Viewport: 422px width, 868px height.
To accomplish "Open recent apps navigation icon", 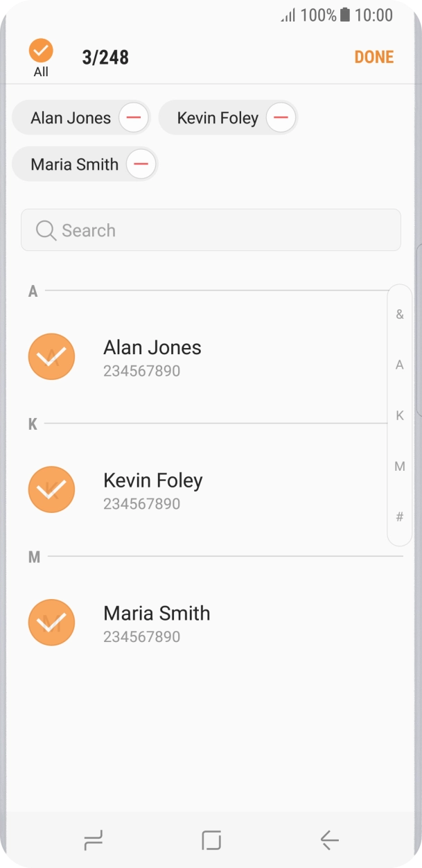I will coord(93,841).
